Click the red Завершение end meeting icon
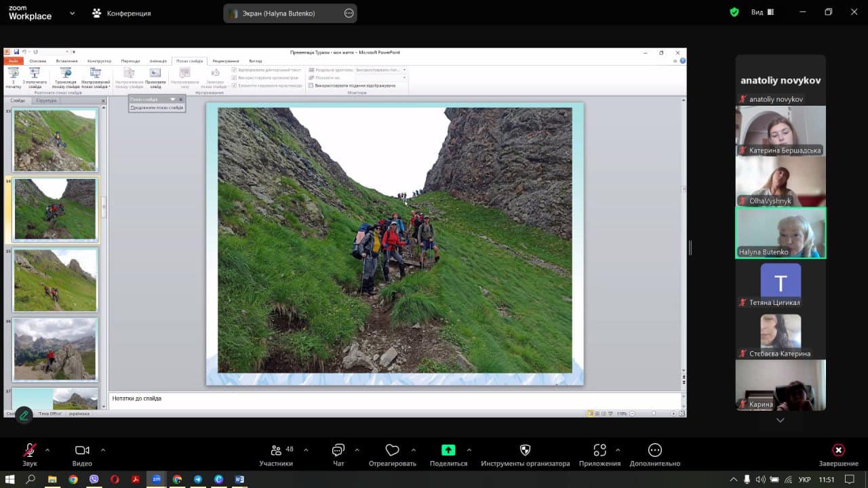This screenshot has width=868, height=488. click(838, 450)
